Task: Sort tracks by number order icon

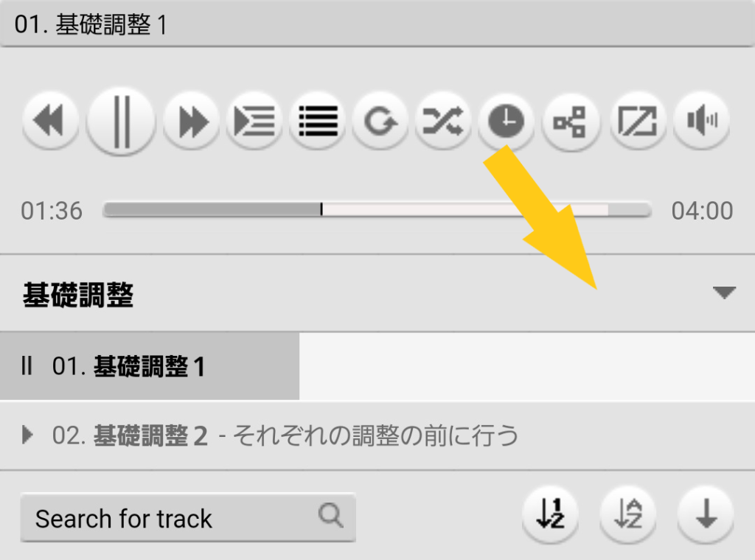Action: (551, 514)
